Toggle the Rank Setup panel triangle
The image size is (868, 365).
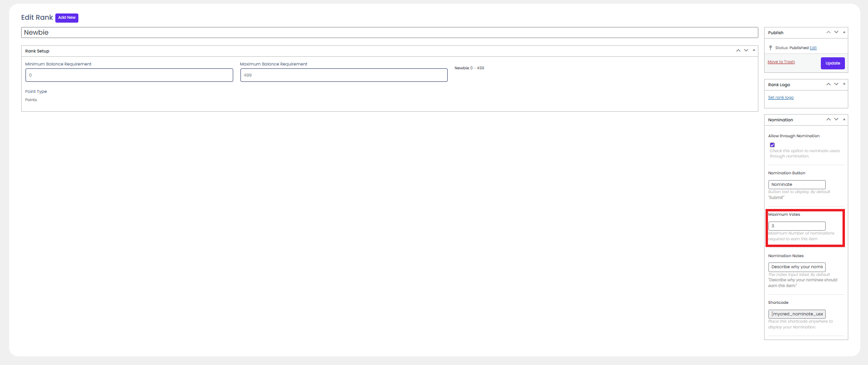point(754,51)
